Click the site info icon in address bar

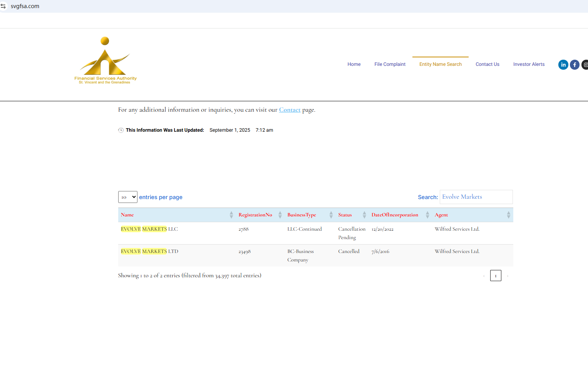3,6
